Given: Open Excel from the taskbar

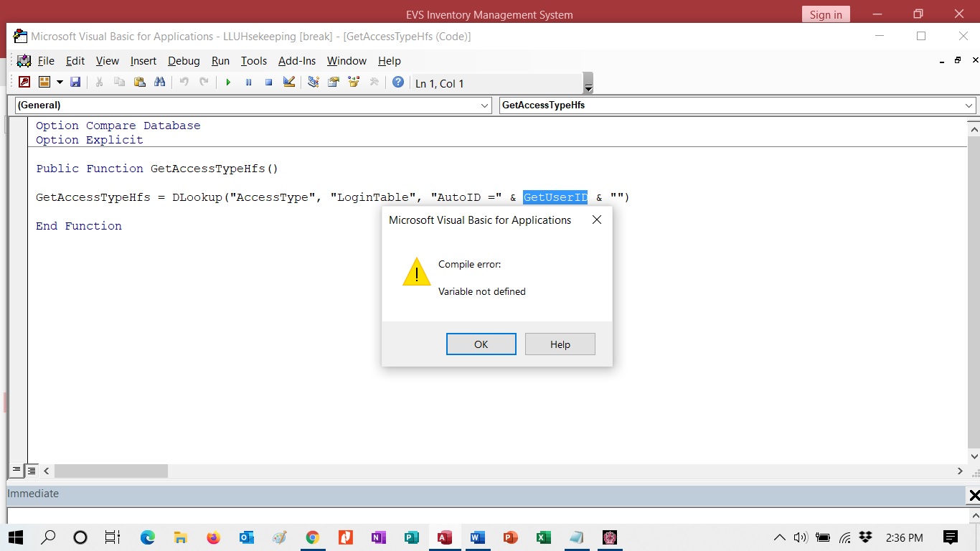Looking at the screenshot, I should pyautogui.click(x=543, y=537).
